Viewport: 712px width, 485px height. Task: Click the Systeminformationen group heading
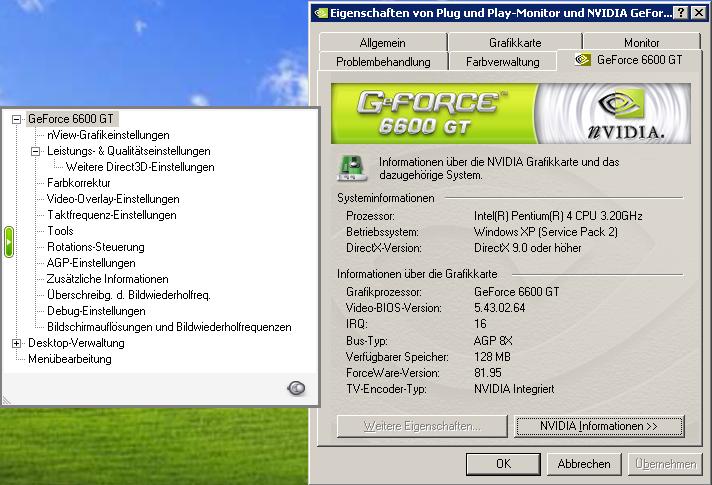tap(386, 198)
